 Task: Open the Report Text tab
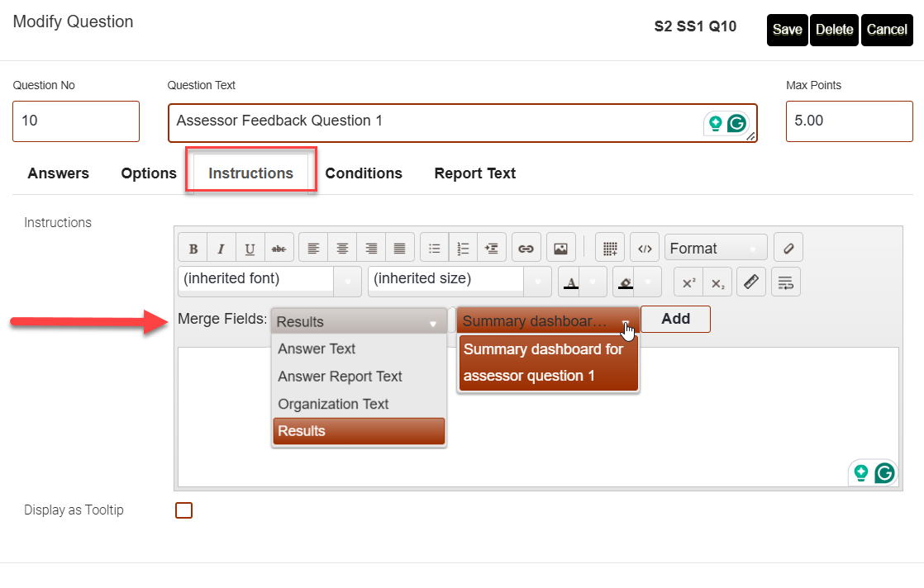[x=474, y=173]
